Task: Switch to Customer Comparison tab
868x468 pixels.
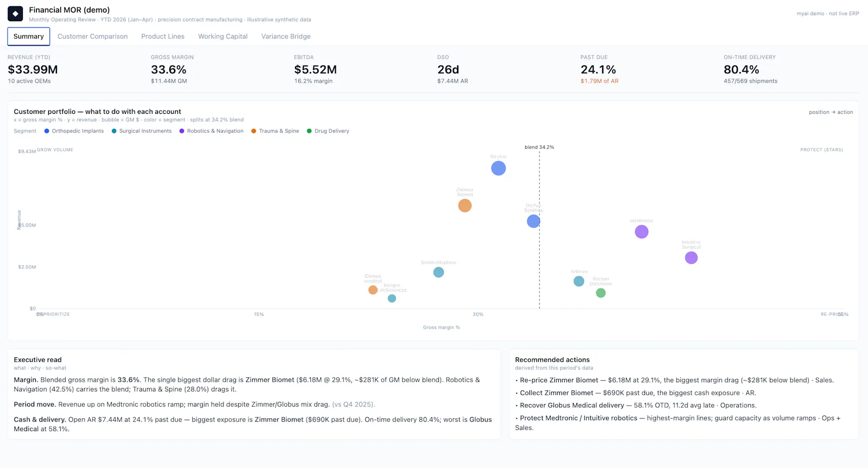Action: pyautogui.click(x=93, y=36)
